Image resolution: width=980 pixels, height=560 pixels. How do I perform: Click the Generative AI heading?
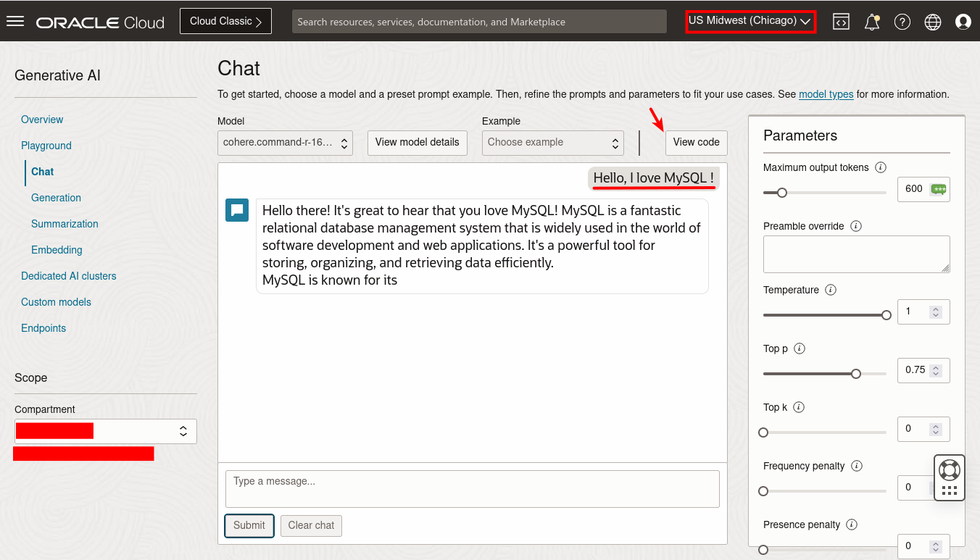click(58, 75)
